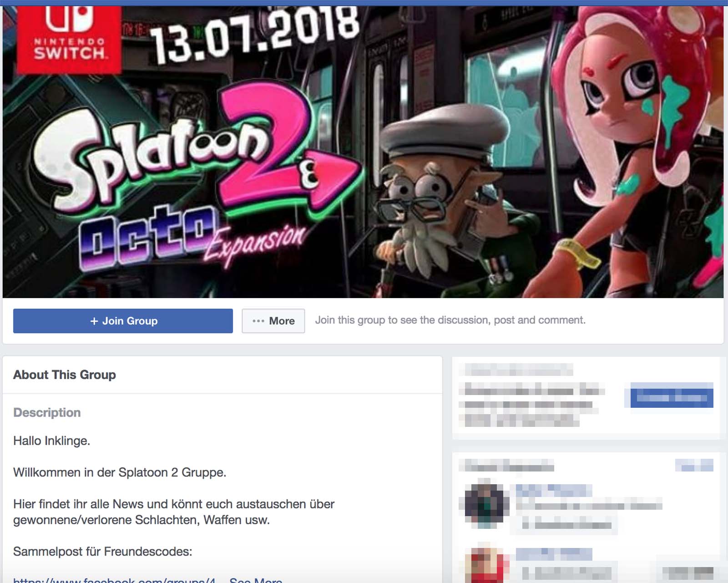Open the More options ellipsis menu
The height and width of the screenshot is (583, 728).
pos(273,321)
